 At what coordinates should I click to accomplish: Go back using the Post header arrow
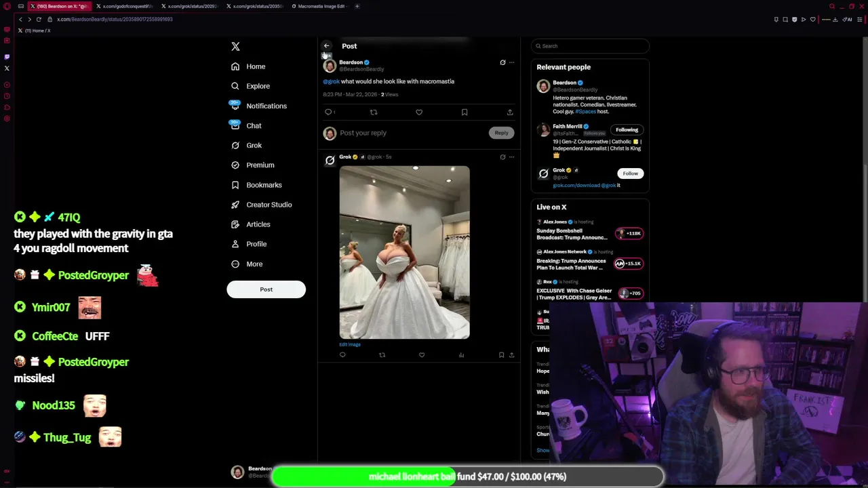point(326,46)
